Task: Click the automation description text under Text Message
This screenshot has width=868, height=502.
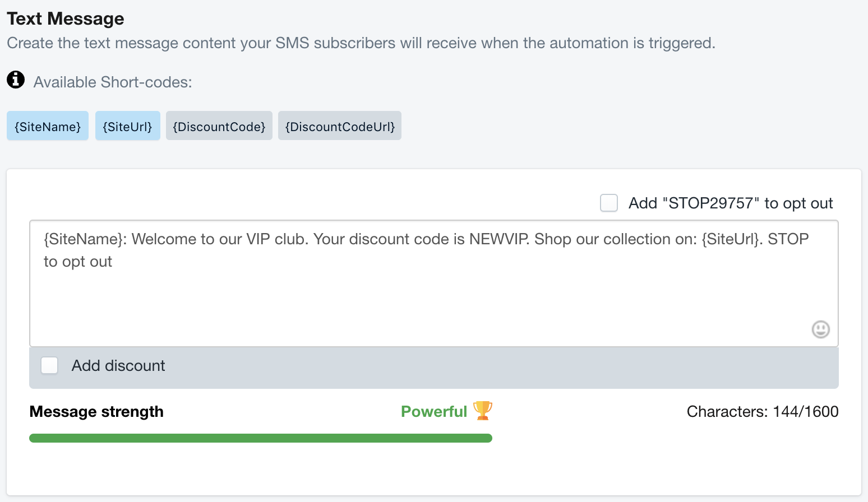Action: click(x=361, y=43)
